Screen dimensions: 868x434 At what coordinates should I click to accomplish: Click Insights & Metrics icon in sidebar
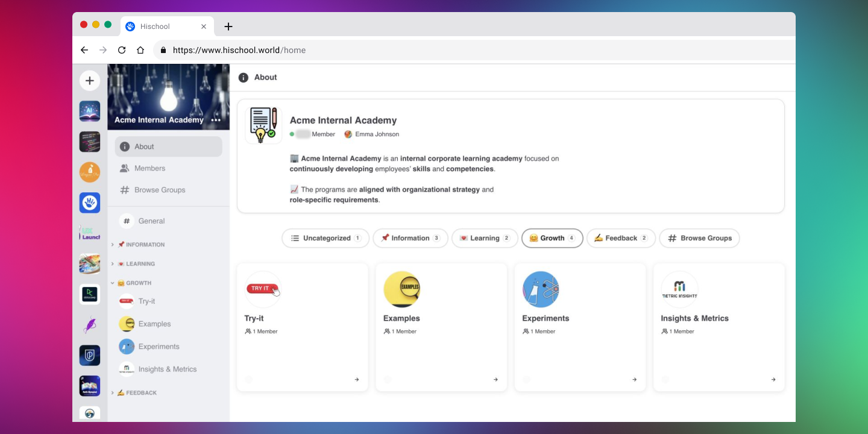tap(127, 369)
